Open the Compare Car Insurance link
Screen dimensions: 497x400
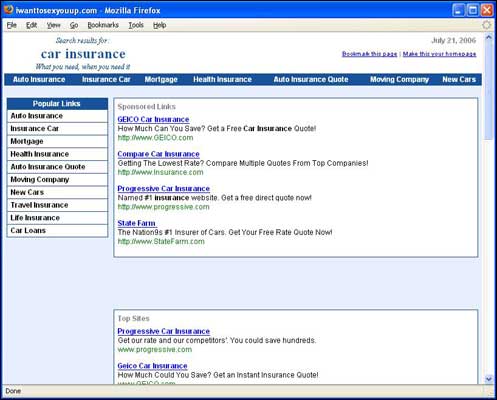pyautogui.click(x=158, y=154)
